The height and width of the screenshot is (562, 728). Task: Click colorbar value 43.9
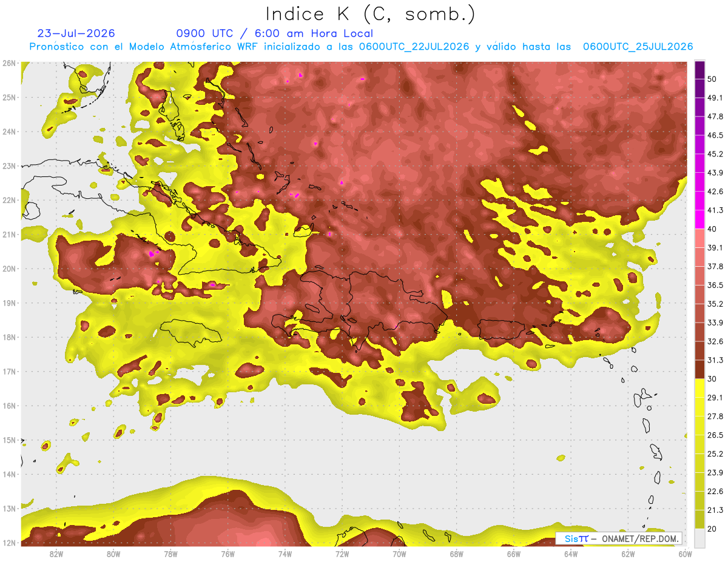tap(715, 173)
